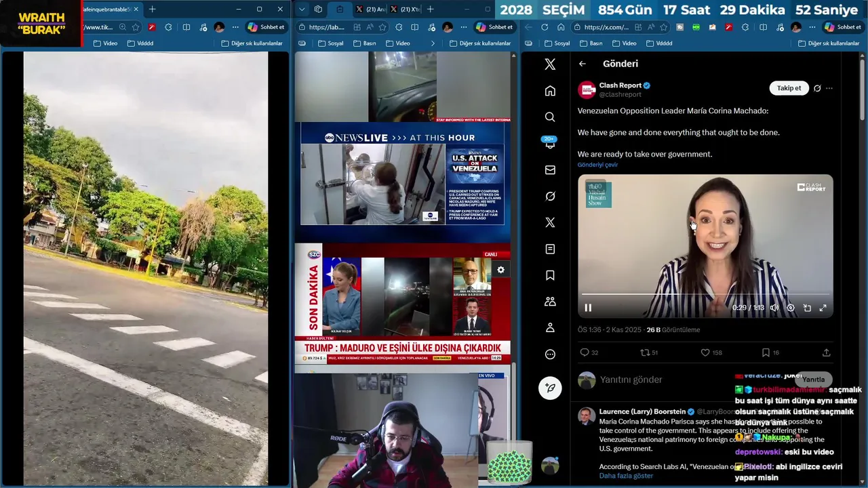Open Sohbet et Copilot in X window

(842, 27)
